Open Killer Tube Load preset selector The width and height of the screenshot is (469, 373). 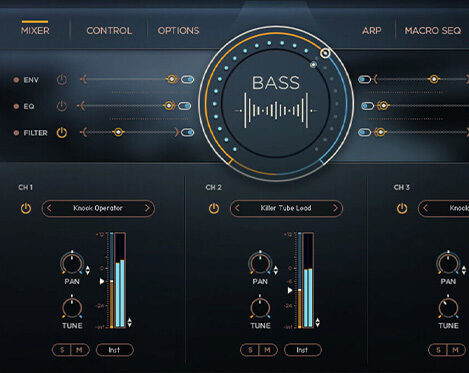[x=286, y=208]
